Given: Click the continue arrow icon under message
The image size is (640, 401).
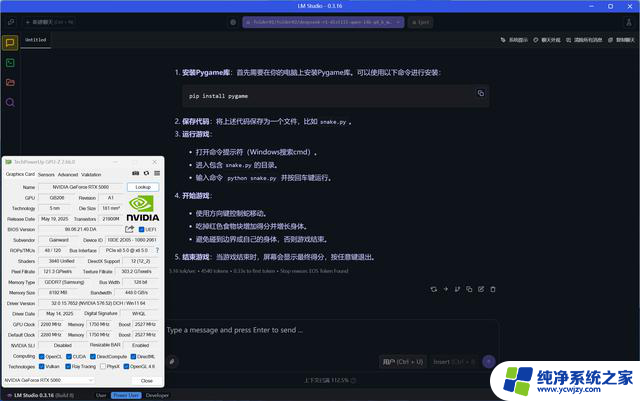Looking at the screenshot, I should tap(446, 289).
